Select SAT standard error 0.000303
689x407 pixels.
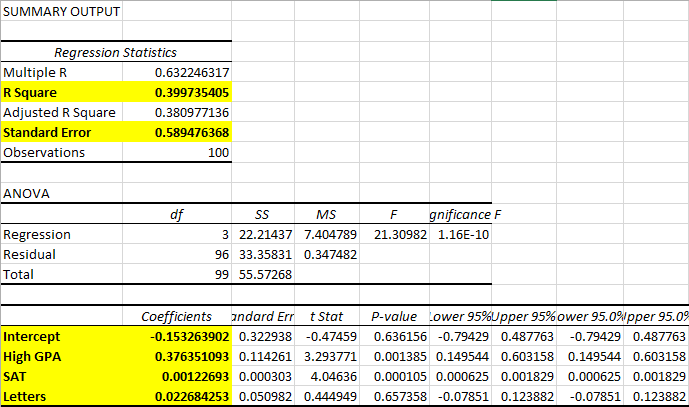pyautogui.click(x=263, y=376)
